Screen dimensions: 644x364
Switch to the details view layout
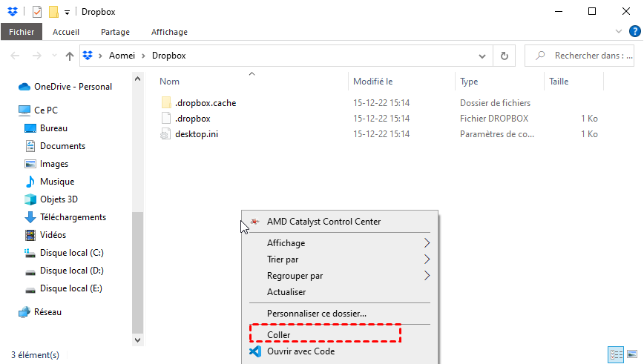(x=615, y=354)
